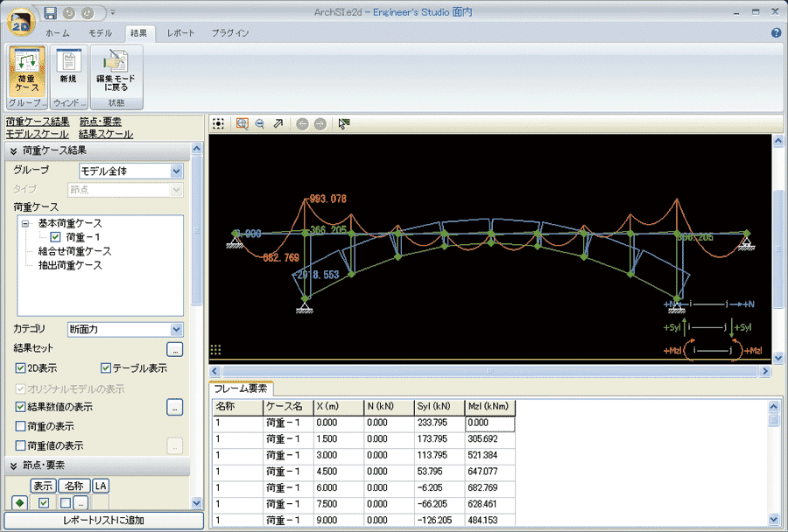Click the viewport vertical scrollbar up arrow
788x532 pixels.
pos(778,141)
